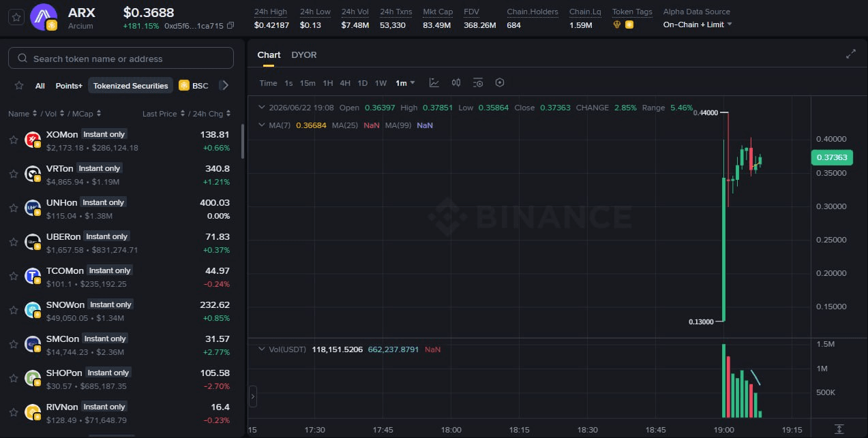The image size is (868, 438).
Task: Open the 1m interval dropdown
Action: point(405,83)
